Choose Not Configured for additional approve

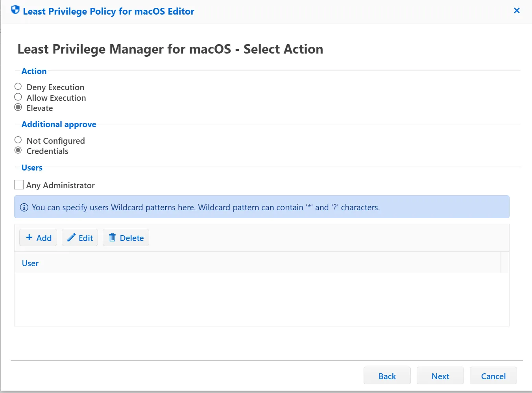[18, 139]
